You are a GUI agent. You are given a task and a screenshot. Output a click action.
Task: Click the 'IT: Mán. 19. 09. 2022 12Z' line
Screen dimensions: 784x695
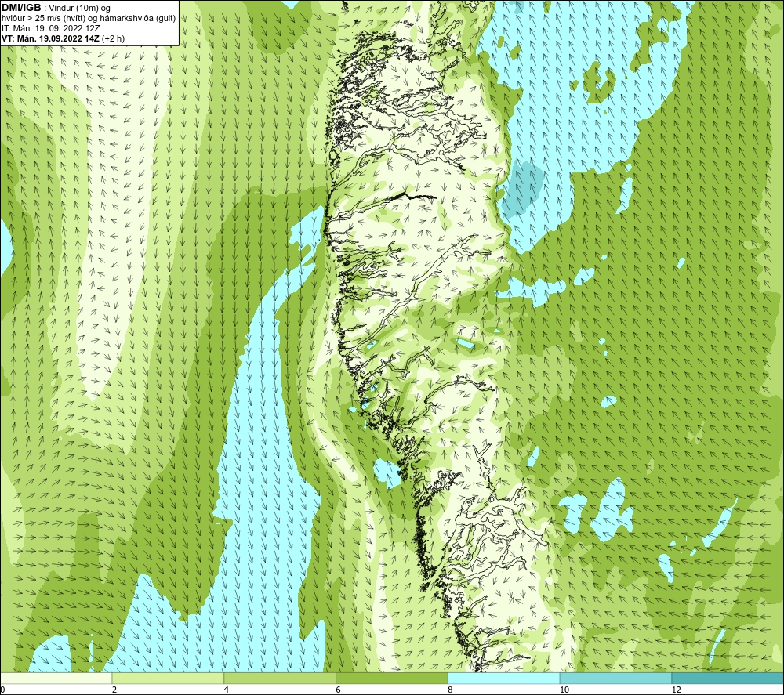(x=50, y=28)
